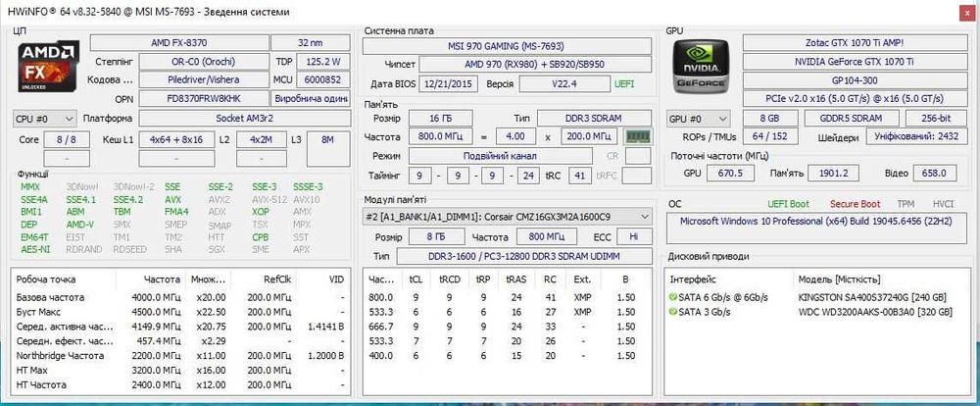Click the green check icon beside SATA 3 Gb/s

click(673, 312)
